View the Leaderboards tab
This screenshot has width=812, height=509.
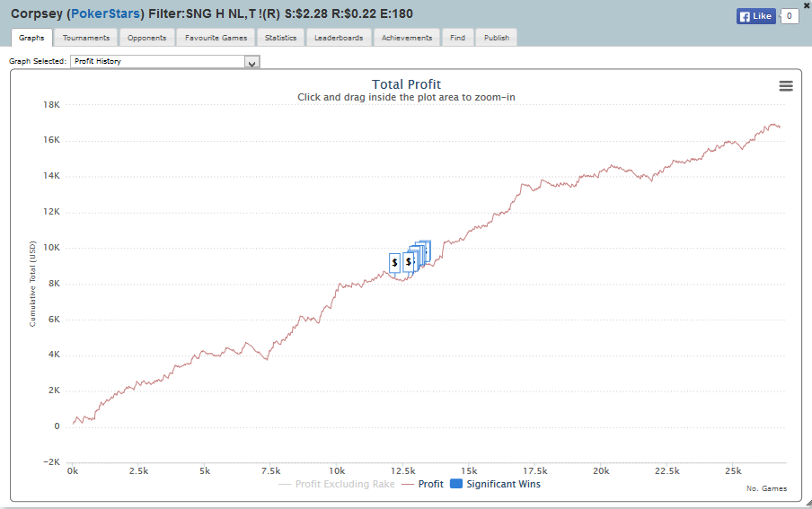point(339,38)
